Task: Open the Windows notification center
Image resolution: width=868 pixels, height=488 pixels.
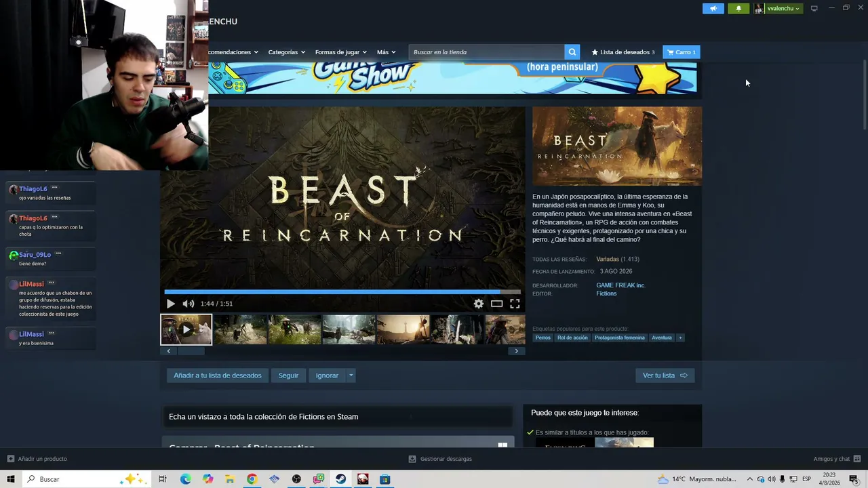Action: pos(854,479)
